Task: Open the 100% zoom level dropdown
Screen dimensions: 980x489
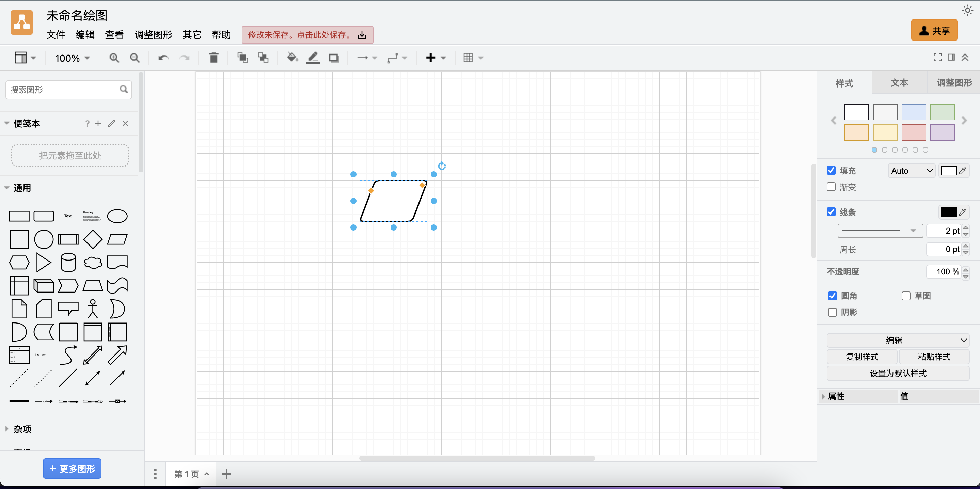Action: [72, 58]
